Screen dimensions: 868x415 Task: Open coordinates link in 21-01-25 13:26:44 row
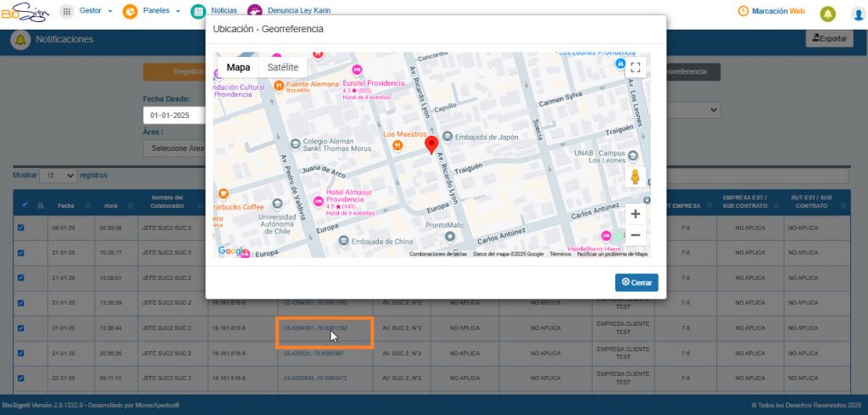click(314, 328)
